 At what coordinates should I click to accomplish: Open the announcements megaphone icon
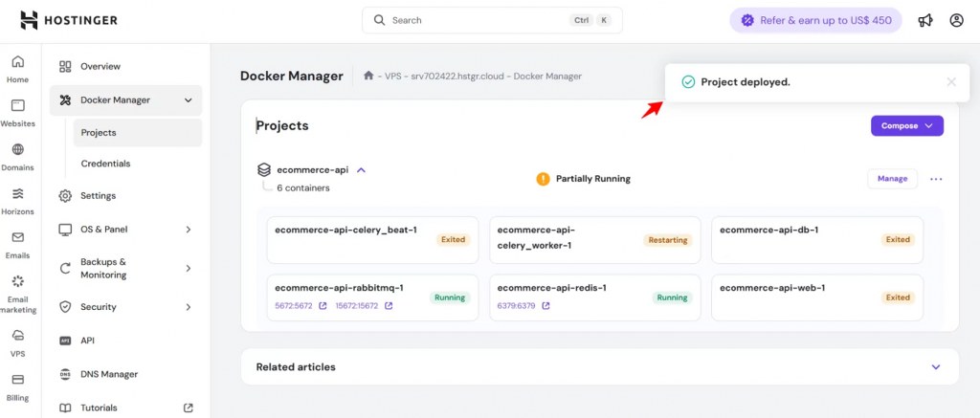coord(925,21)
